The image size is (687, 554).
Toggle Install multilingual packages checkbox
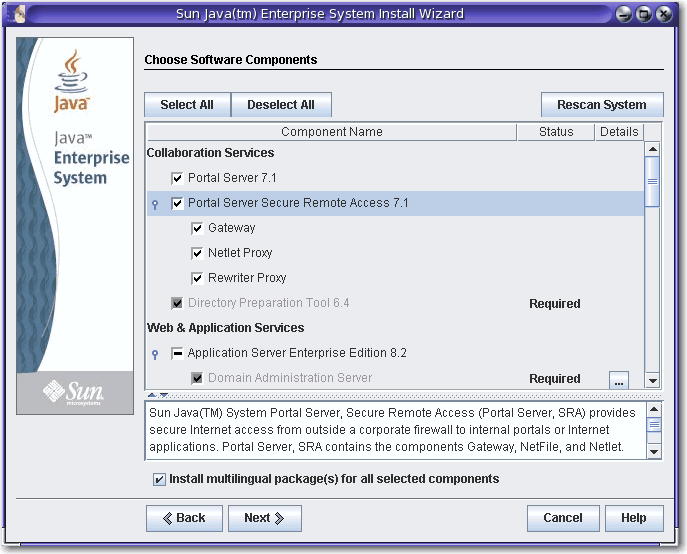(159, 479)
